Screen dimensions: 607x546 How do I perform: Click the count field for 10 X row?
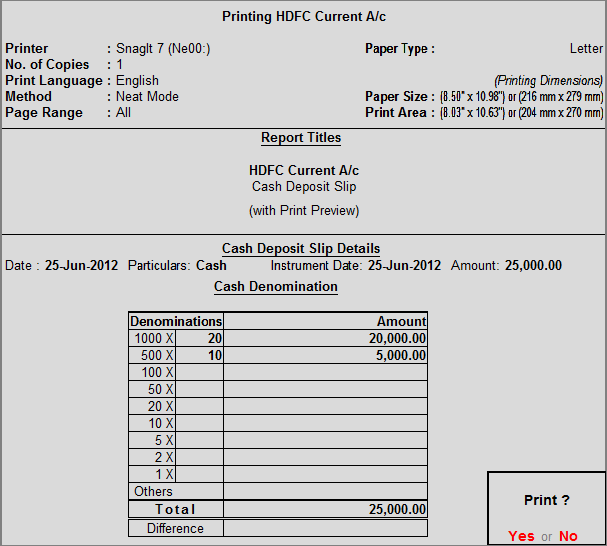[x=199, y=423]
